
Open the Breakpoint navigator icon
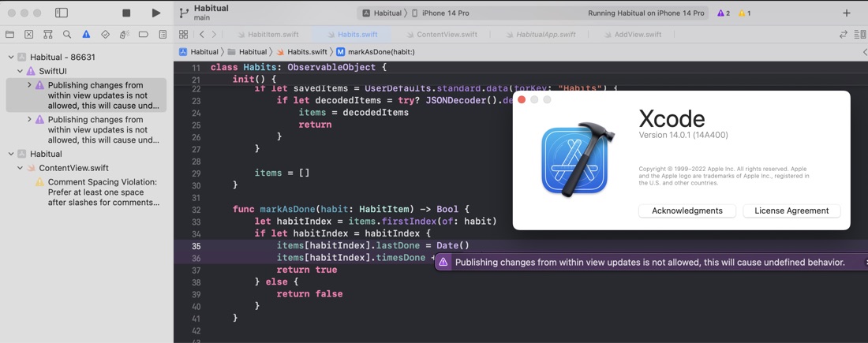click(x=144, y=35)
